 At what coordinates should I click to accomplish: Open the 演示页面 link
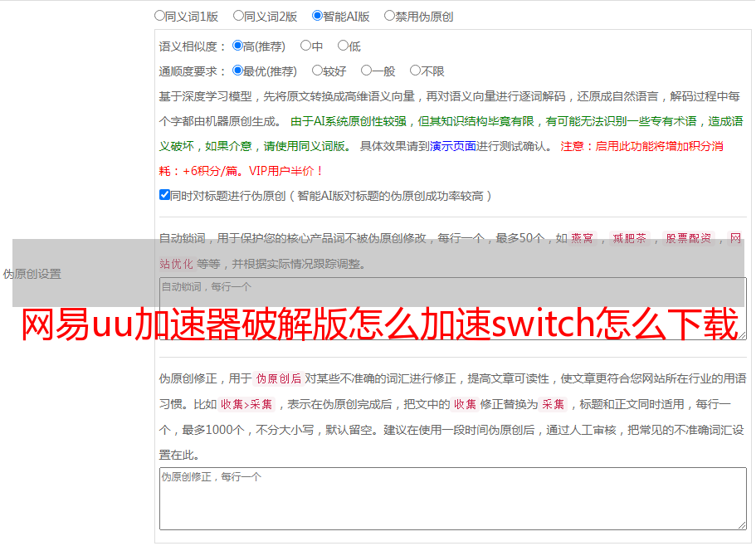coord(453,146)
